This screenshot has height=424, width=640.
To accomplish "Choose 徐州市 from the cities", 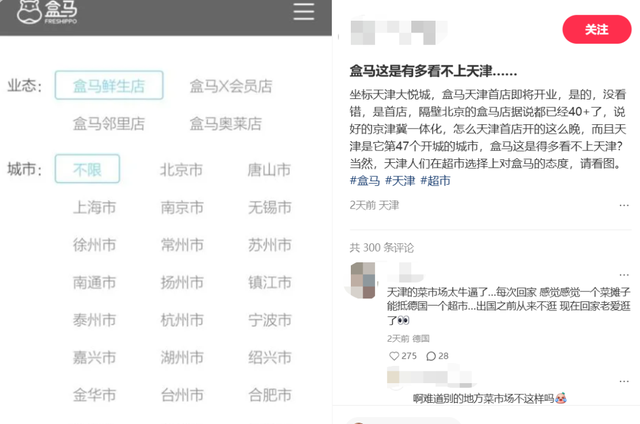I will point(94,245).
